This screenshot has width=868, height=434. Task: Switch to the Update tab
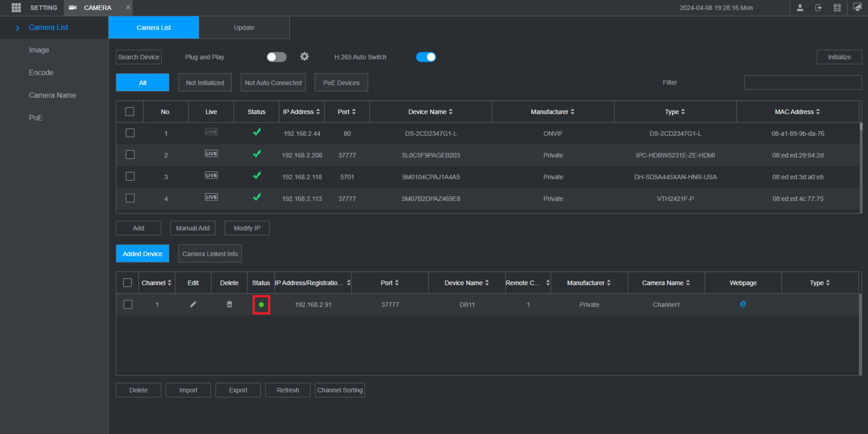[x=244, y=28]
